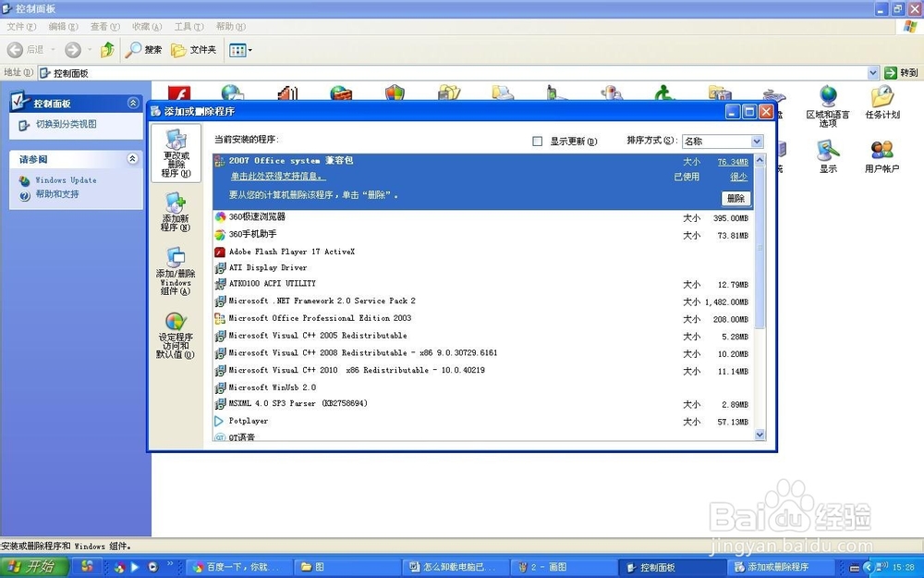Select Microsoft Visual C++ 2005 Redistributable entry
Viewport: 924px width, 578px height.
click(483, 336)
